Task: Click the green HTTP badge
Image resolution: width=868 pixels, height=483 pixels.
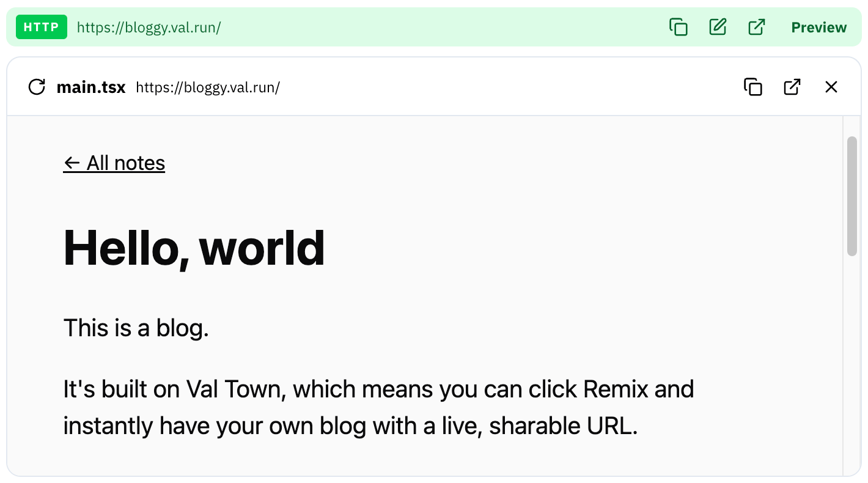Action: click(x=42, y=27)
